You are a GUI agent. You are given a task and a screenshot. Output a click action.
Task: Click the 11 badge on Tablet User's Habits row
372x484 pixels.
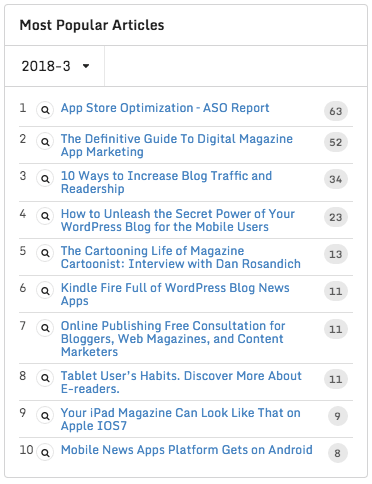click(x=336, y=379)
